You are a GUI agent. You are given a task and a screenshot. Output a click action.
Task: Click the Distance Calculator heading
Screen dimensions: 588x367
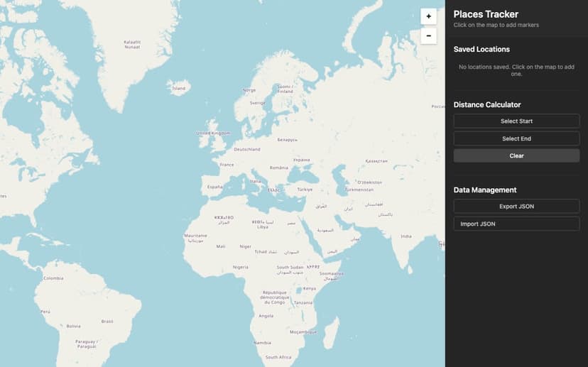pos(486,104)
